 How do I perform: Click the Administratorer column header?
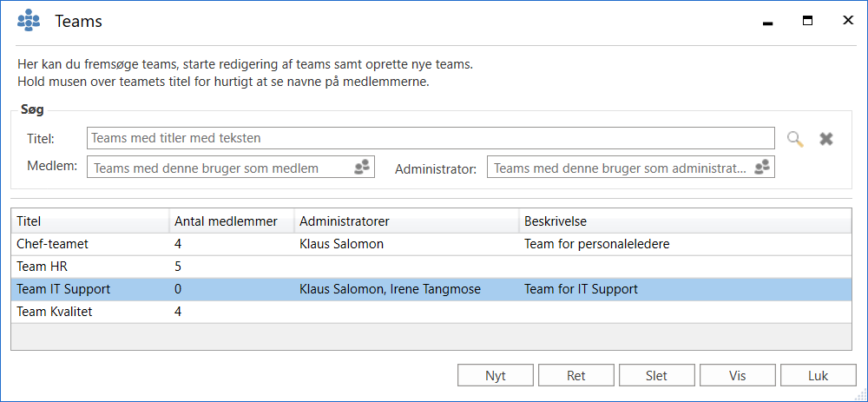pos(405,221)
